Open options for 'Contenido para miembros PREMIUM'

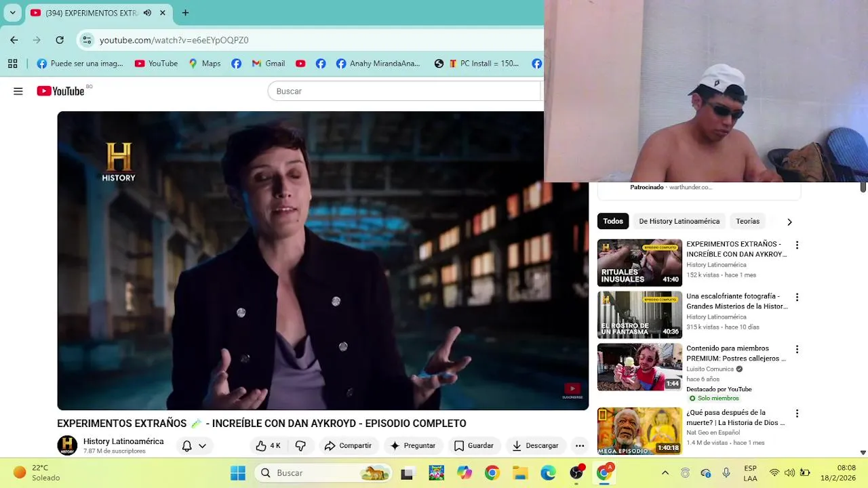(797, 350)
